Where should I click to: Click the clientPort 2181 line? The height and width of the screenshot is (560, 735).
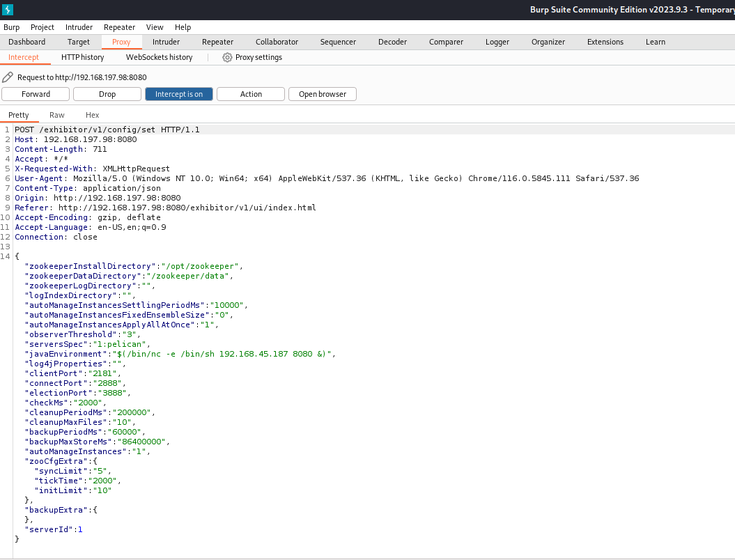tap(72, 373)
